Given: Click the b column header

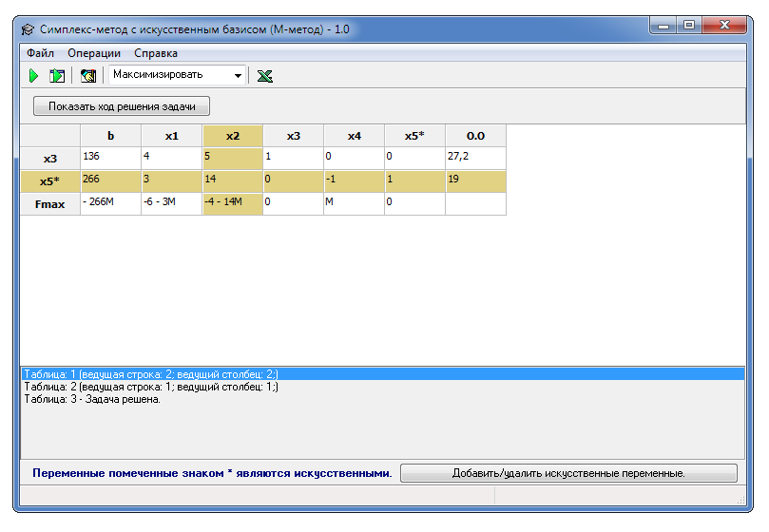Looking at the screenshot, I should click(x=111, y=136).
